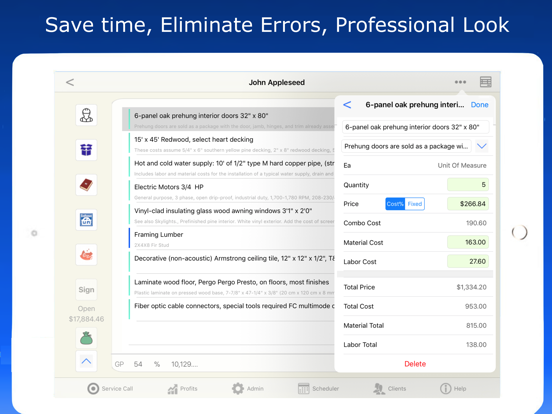
Task: Select the Cost% price mode
Action: [x=395, y=204]
